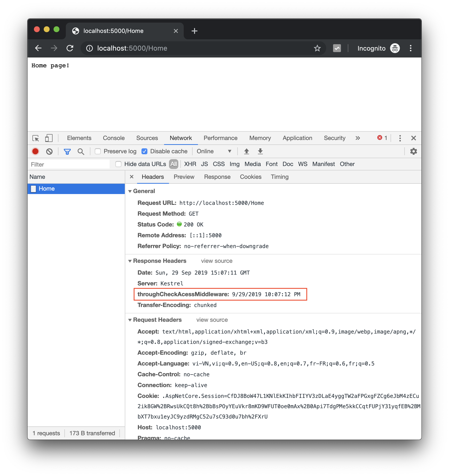
Task: Click the red error count badge
Action: point(382,138)
